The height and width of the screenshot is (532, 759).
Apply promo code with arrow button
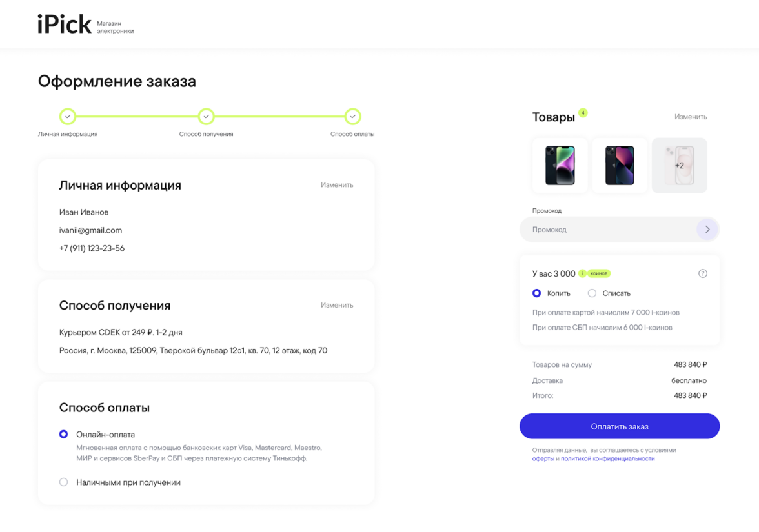pos(707,230)
